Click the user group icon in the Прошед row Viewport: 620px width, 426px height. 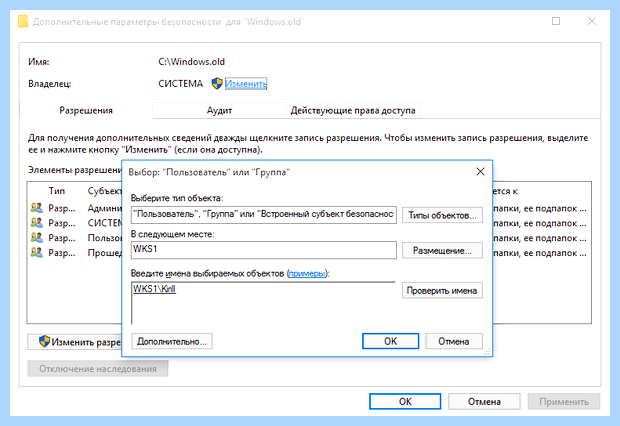tap(37, 252)
